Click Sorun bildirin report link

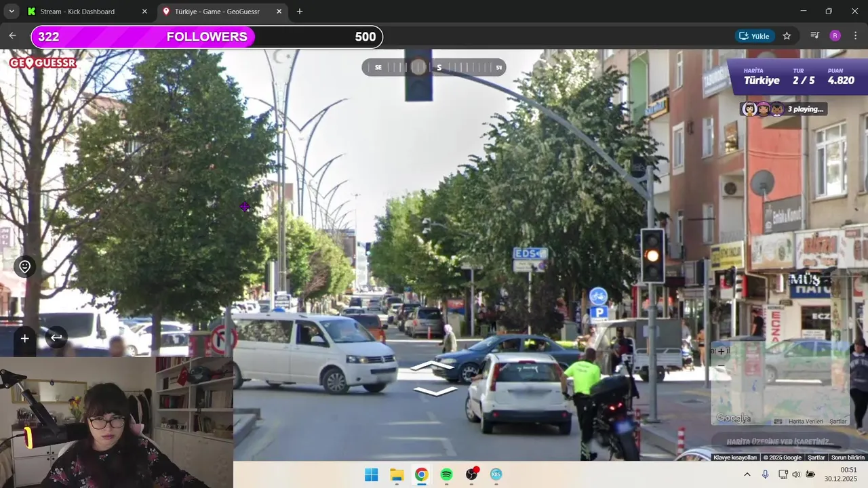point(848,457)
